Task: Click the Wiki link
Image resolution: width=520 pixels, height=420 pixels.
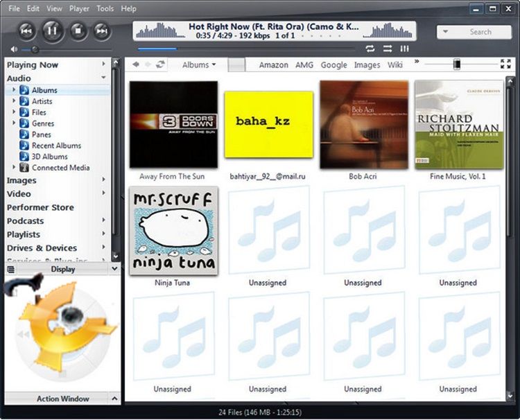Action: [x=395, y=64]
